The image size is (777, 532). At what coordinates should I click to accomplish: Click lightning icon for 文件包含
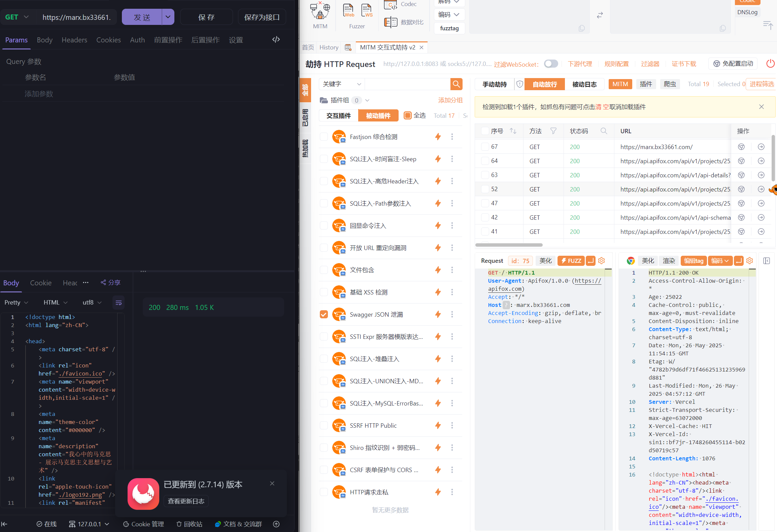(438, 270)
